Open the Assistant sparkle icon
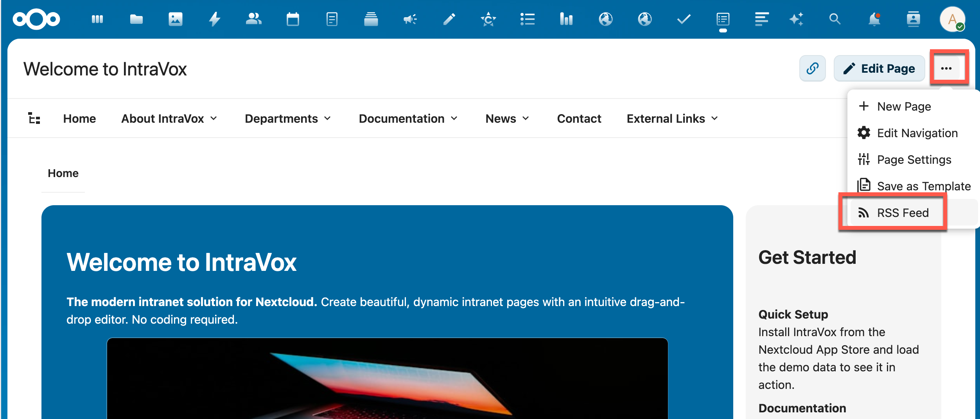This screenshot has height=419, width=980. pyautogui.click(x=796, y=19)
